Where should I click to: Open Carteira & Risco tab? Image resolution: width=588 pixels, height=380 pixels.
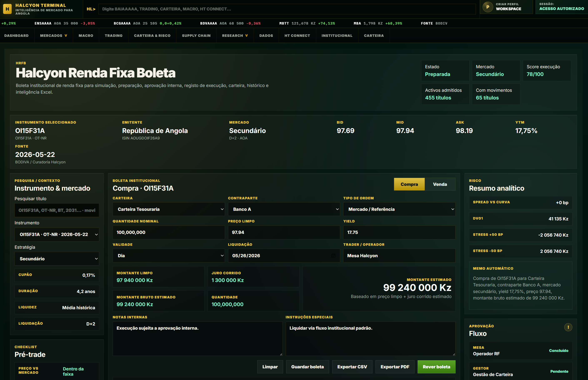click(x=152, y=36)
